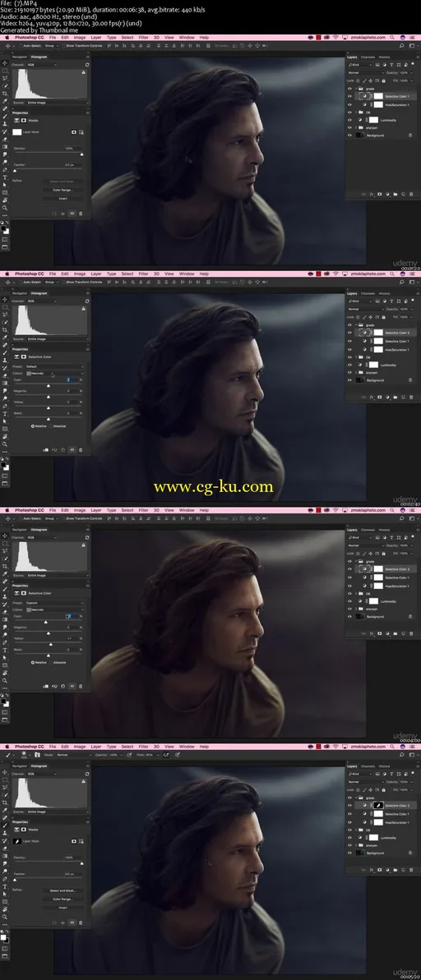Image resolution: width=421 pixels, height=980 pixels.
Task: Hide the Selective Color 2 layer in second frame
Action: pos(349,333)
